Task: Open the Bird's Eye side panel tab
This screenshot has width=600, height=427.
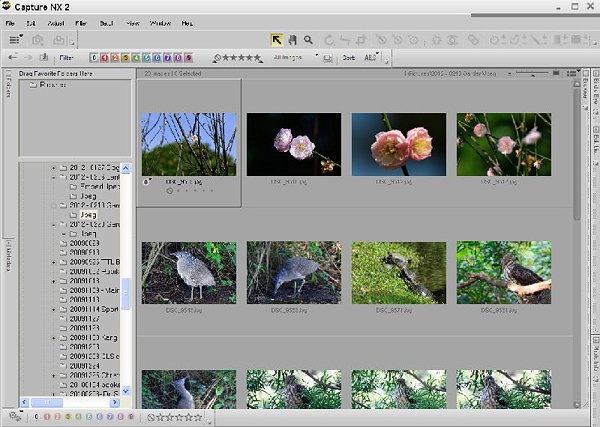Action: coord(596,92)
